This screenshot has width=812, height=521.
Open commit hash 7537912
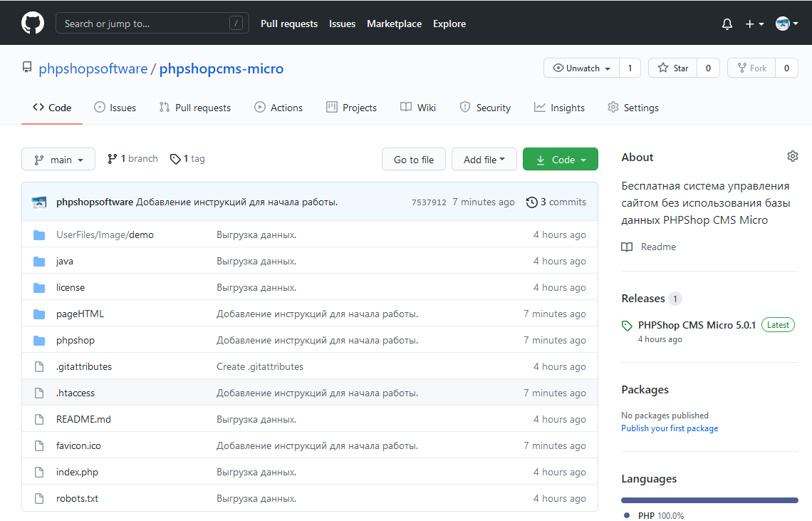pyautogui.click(x=429, y=202)
